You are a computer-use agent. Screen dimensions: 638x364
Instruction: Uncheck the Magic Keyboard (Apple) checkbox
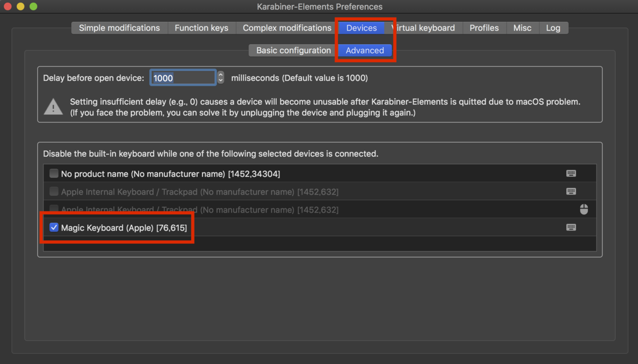[54, 227]
